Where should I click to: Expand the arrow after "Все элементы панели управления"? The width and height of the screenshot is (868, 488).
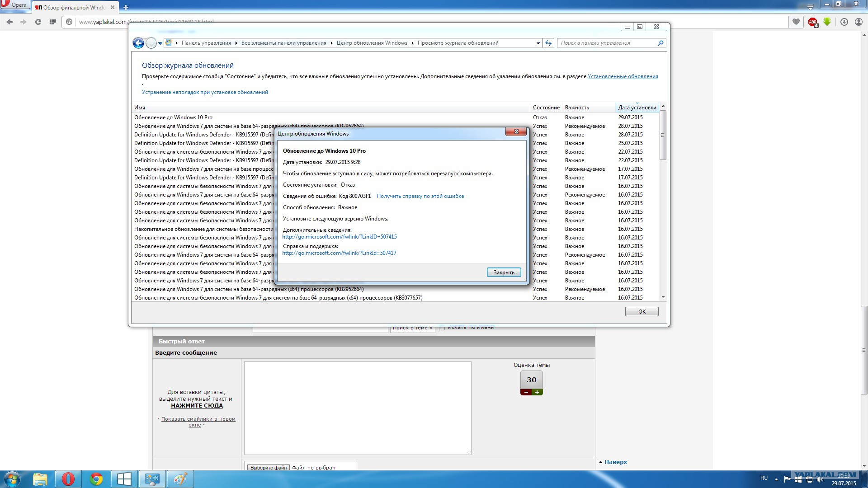coord(331,43)
